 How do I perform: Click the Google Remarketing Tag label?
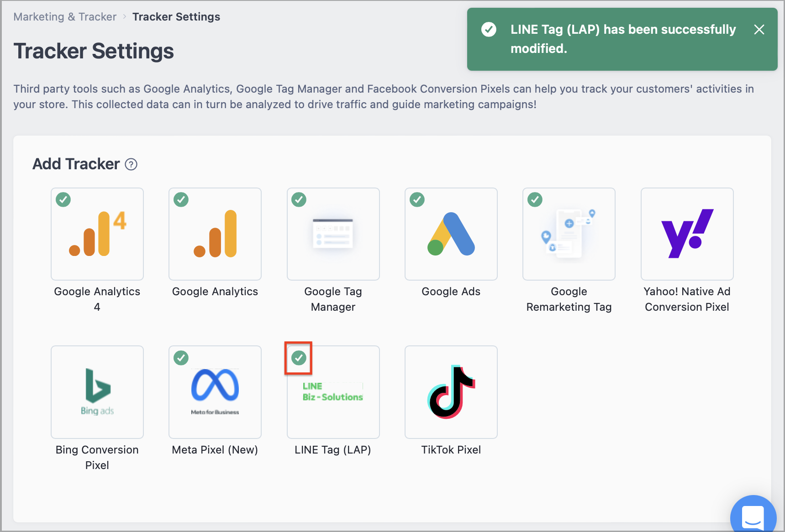(x=569, y=299)
